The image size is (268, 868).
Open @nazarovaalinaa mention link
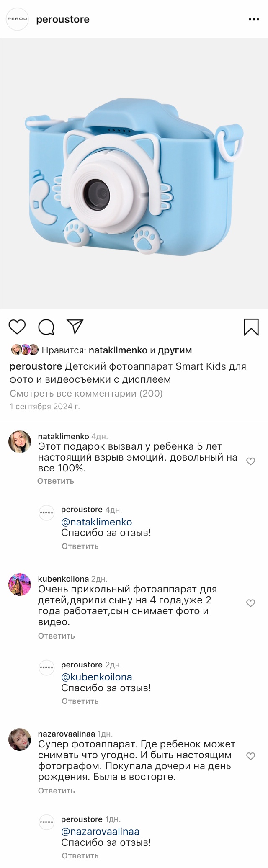tap(100, 832)
